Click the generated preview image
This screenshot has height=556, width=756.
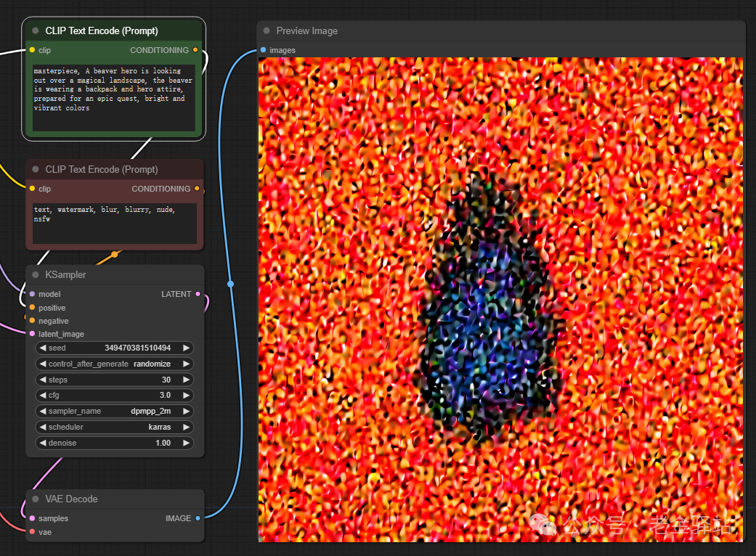click(x=500, y=299)
